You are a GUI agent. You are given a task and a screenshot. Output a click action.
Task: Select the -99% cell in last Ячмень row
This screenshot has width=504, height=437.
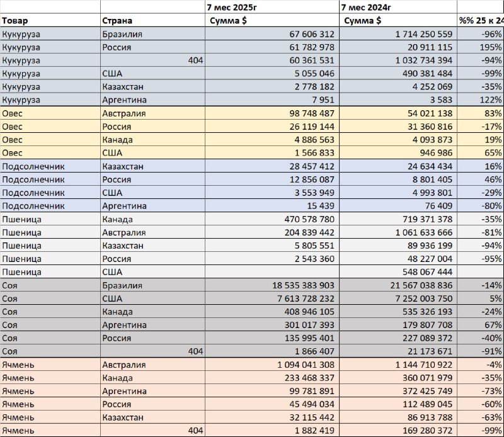[481, 430]
